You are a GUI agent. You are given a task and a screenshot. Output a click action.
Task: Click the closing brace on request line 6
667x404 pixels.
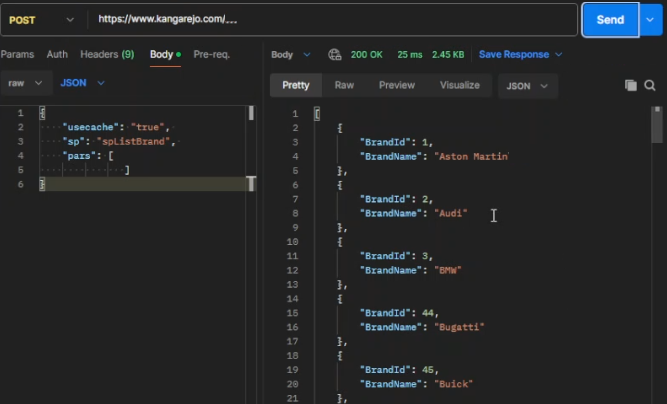point(42,184)
